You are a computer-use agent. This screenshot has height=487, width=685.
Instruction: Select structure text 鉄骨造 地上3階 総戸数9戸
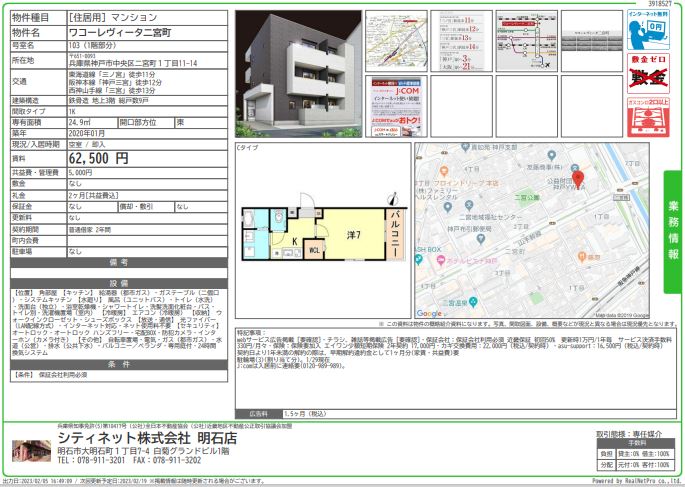(108, 100)
